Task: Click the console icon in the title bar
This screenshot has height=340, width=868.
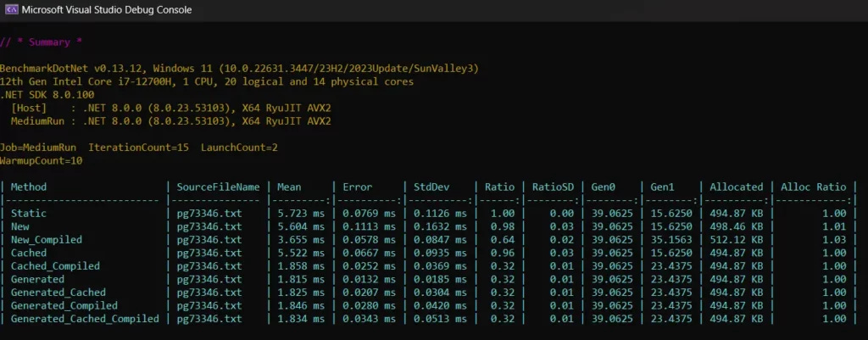Action: click(x=11, y=10)
